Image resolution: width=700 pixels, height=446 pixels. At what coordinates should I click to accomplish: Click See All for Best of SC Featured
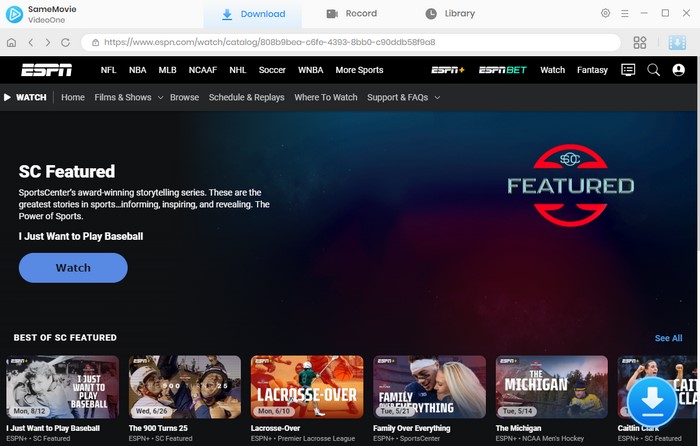668,338
